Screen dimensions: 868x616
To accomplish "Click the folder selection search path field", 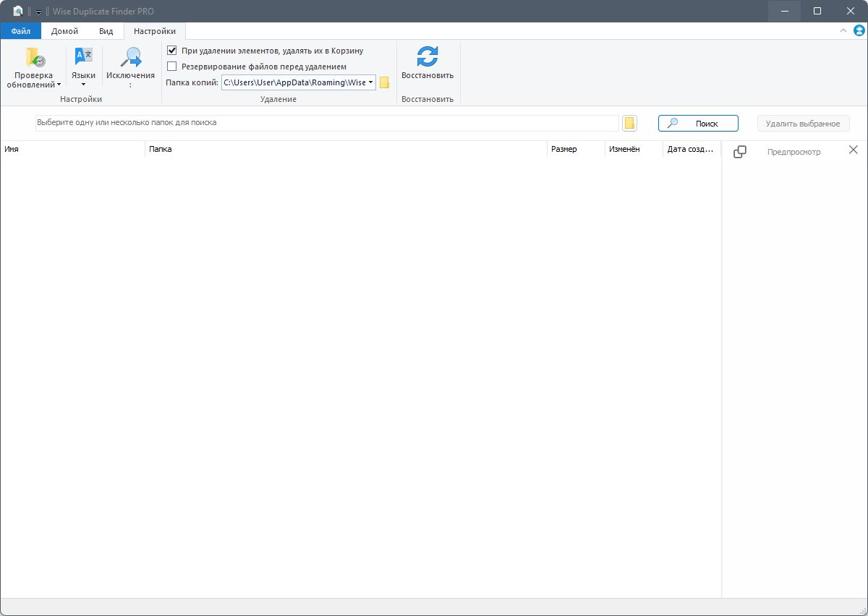I will (x=326, y=123).
